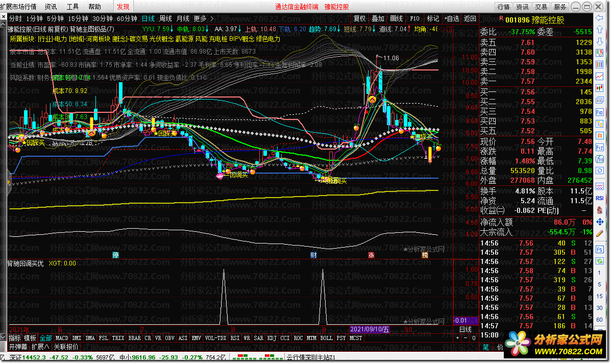This screenshot has height=364, width=612.
Task: Switch to 1分钟 chart period
Action: point(34,18)
